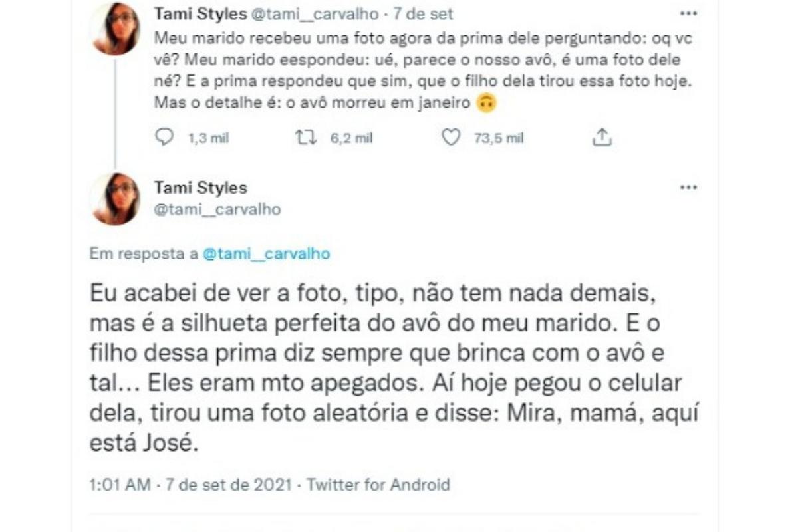The image size is (798, 532).
Task: Click the reply speech bubble icon
Action: pos(164,138)
